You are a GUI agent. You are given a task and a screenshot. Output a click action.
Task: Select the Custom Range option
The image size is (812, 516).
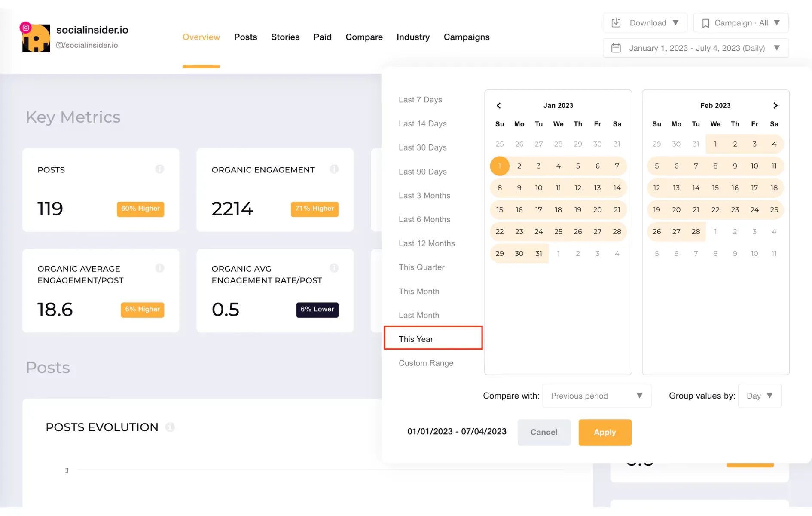(x=426, y=363)
